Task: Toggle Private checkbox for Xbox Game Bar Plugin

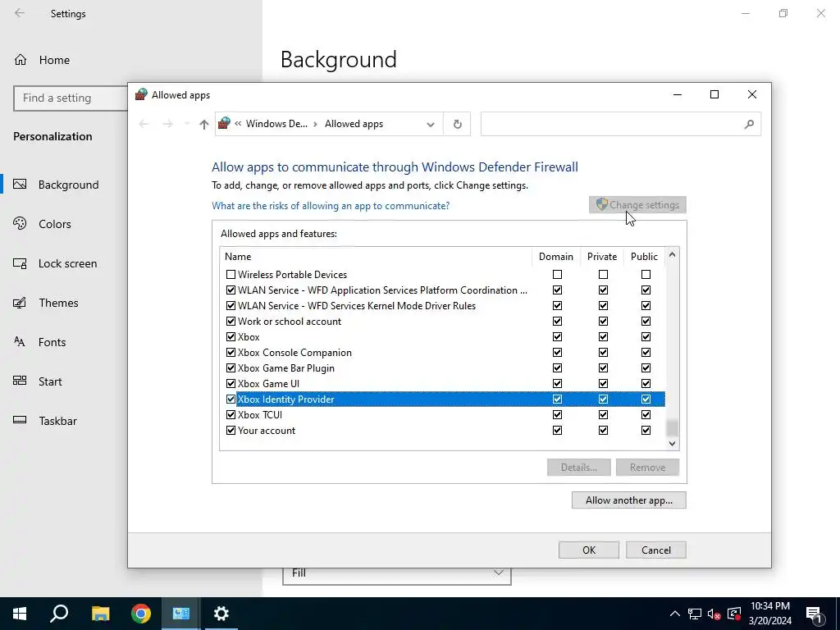Action: (x=603, y=368)
